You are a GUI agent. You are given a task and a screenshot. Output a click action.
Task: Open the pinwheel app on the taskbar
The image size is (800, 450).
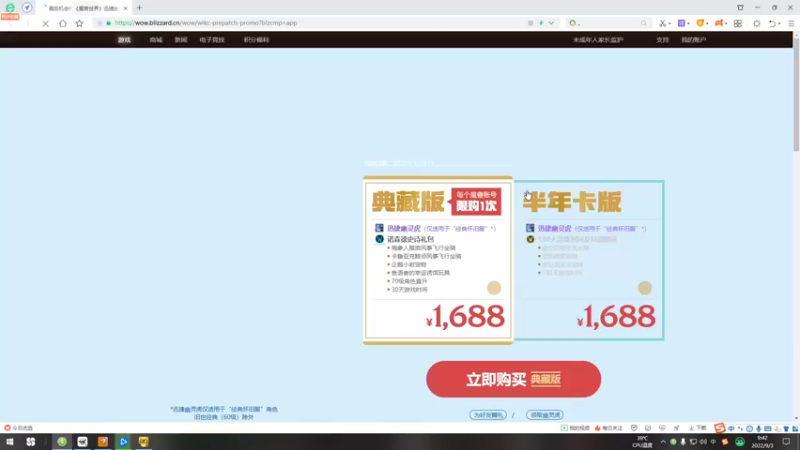31,442
